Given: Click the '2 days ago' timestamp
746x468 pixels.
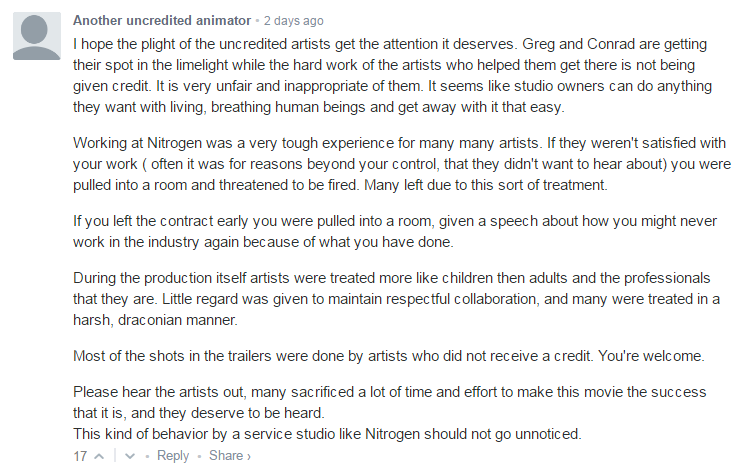Looking at the screenshot, I should click(294, 21).
